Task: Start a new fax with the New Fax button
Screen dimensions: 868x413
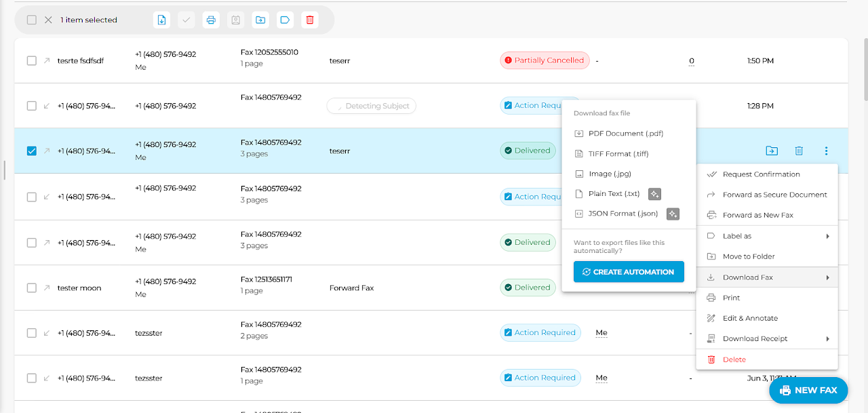Action: (808, 391)
